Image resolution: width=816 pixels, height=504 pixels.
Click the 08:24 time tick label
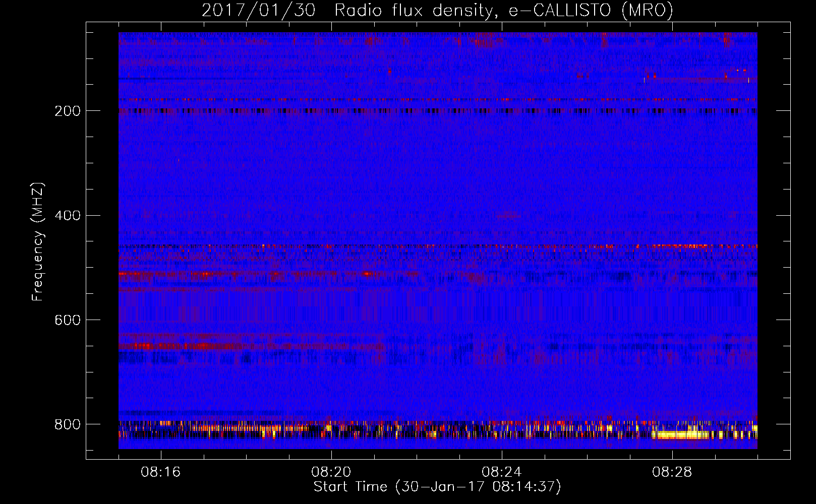point(502,472)
